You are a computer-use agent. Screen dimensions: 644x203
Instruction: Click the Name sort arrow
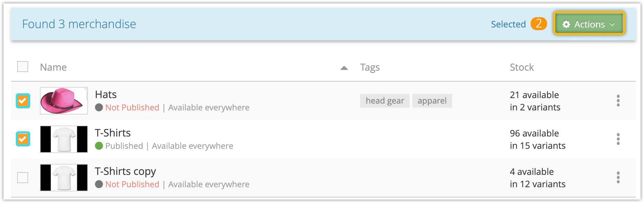[x=344, y=68]
